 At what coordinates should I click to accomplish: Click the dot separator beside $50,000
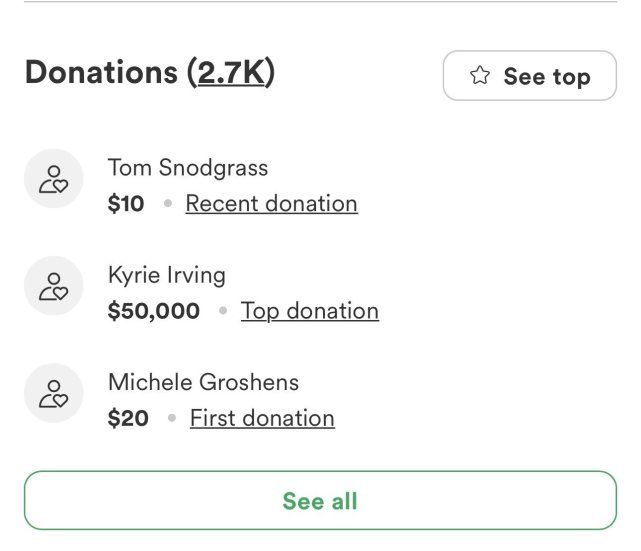[x=223, y=311]
